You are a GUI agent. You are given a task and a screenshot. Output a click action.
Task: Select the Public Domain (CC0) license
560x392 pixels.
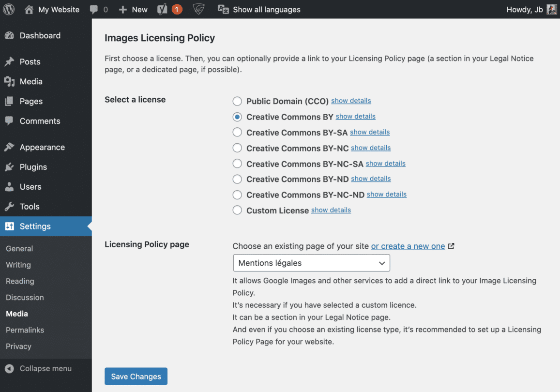(237, 101)
